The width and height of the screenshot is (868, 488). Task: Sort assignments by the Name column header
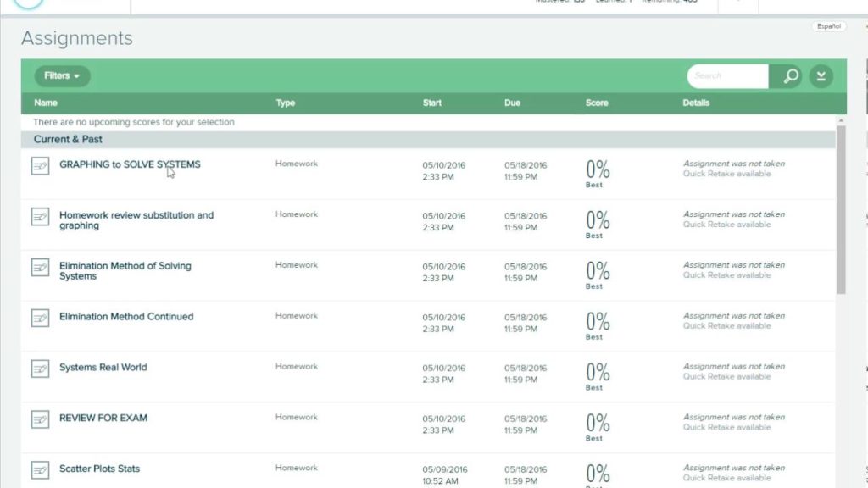coord(46,103)
